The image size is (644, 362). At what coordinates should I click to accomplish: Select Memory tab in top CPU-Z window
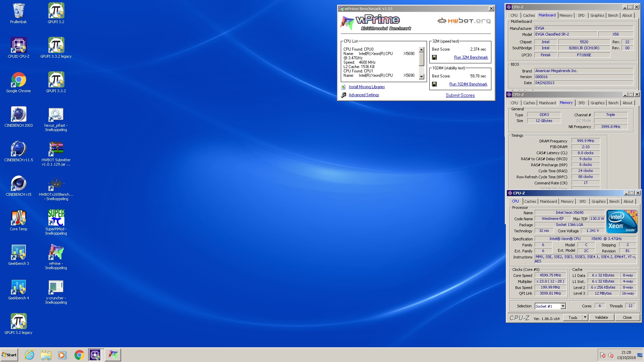[566, 15]
